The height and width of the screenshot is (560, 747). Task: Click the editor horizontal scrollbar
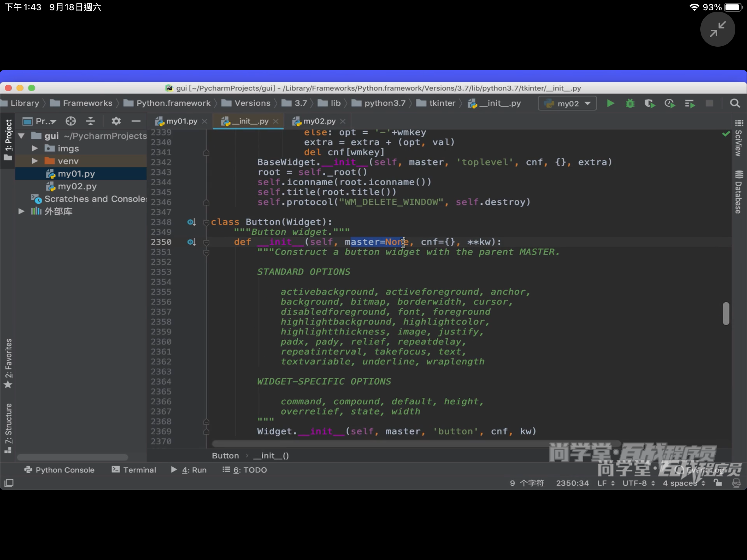[x=416, y=444]
